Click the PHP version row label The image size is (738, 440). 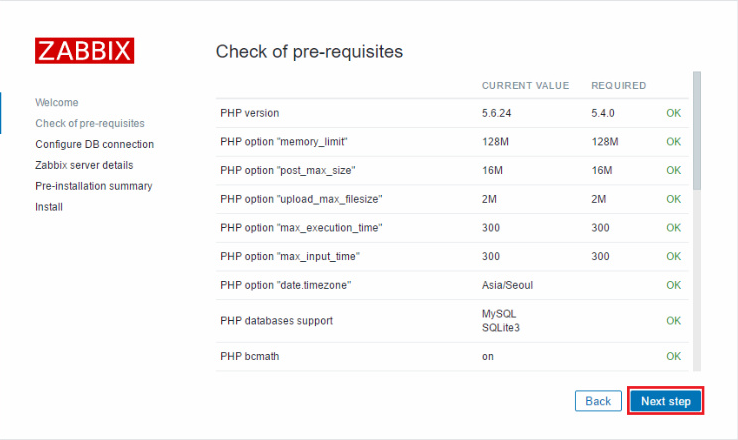click(x=250, y=113)
